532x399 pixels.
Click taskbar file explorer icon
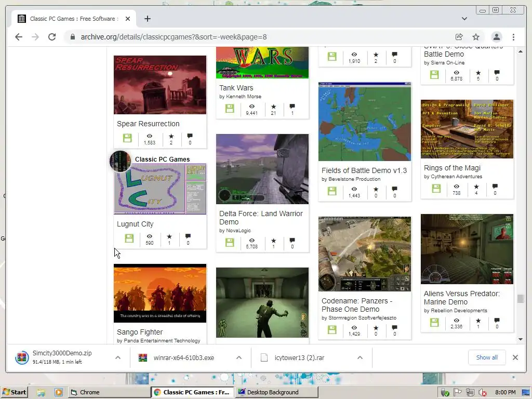coord(41,393)
